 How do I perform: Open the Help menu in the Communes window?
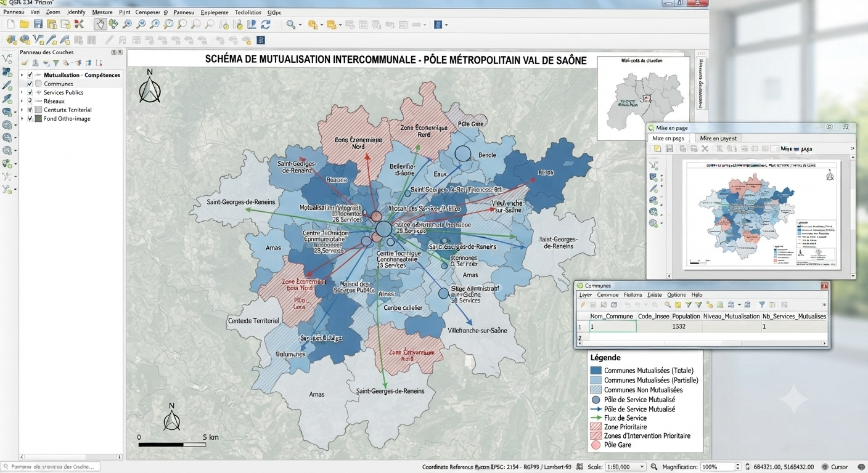(697, 295)
